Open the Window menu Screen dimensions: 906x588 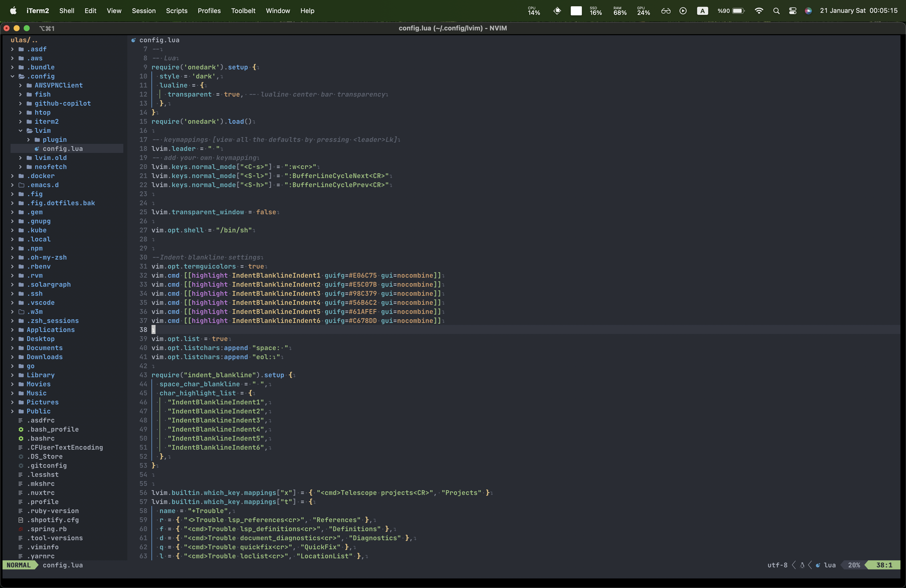coord(278,11)
